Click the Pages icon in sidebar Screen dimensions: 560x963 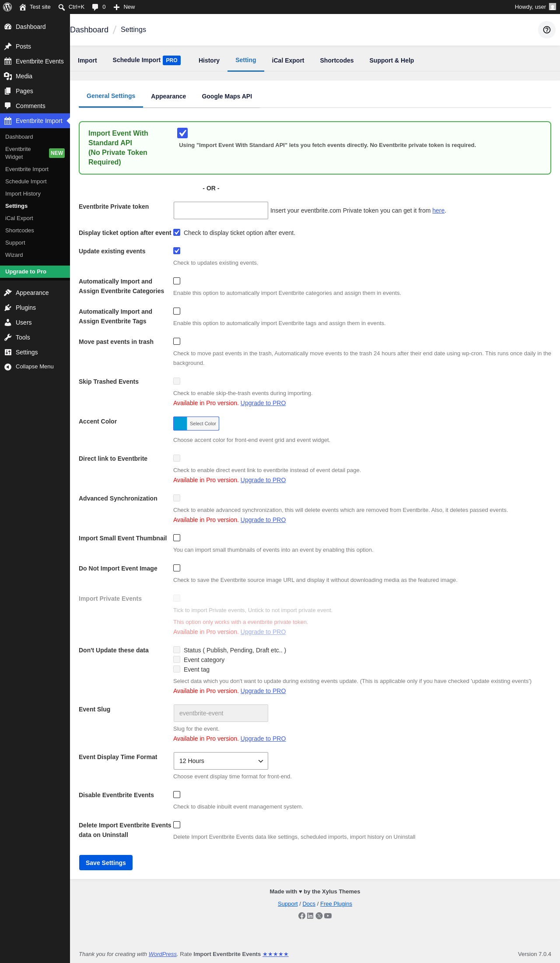point(8,91)
